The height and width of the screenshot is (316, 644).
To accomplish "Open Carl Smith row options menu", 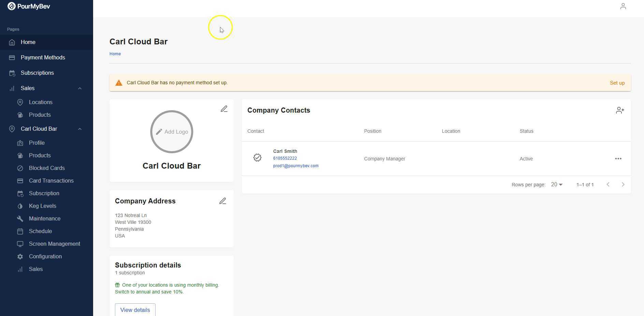I will coord(618,159).
